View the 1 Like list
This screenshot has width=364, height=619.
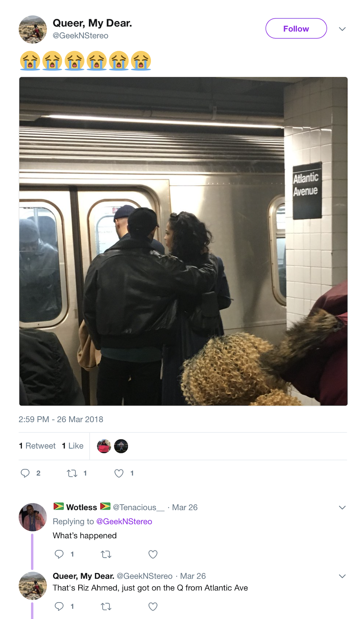pos(73,446)
